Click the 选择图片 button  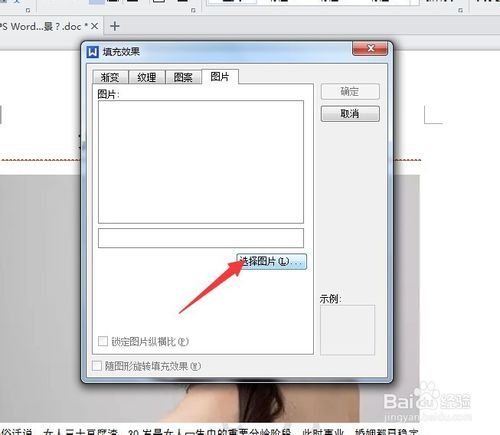coord(271,261)
